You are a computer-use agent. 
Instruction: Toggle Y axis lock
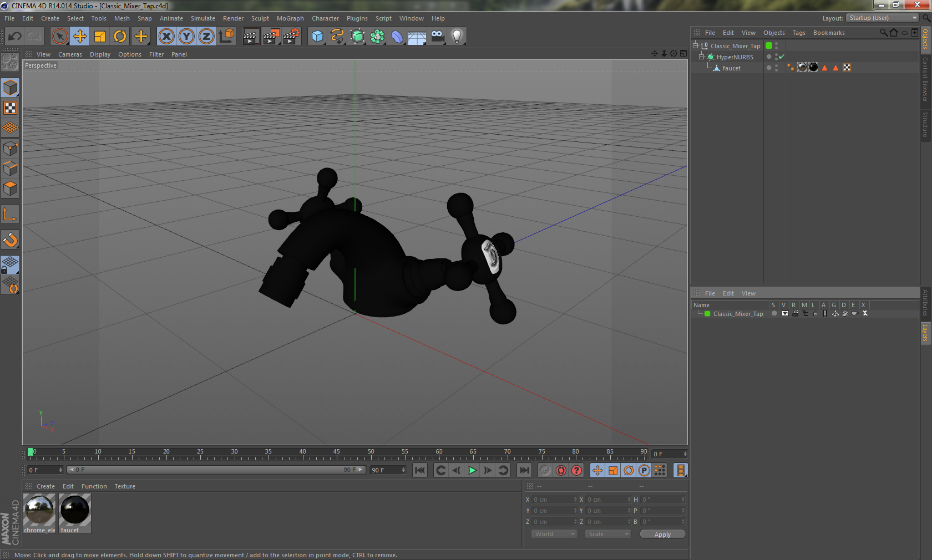coord(186,37)
